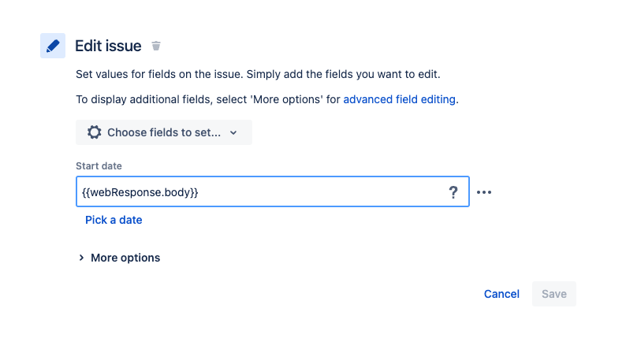This screenshot has width=626, height=364.
Task: Delete the action using the trash icon
Action: pos(156,46)
